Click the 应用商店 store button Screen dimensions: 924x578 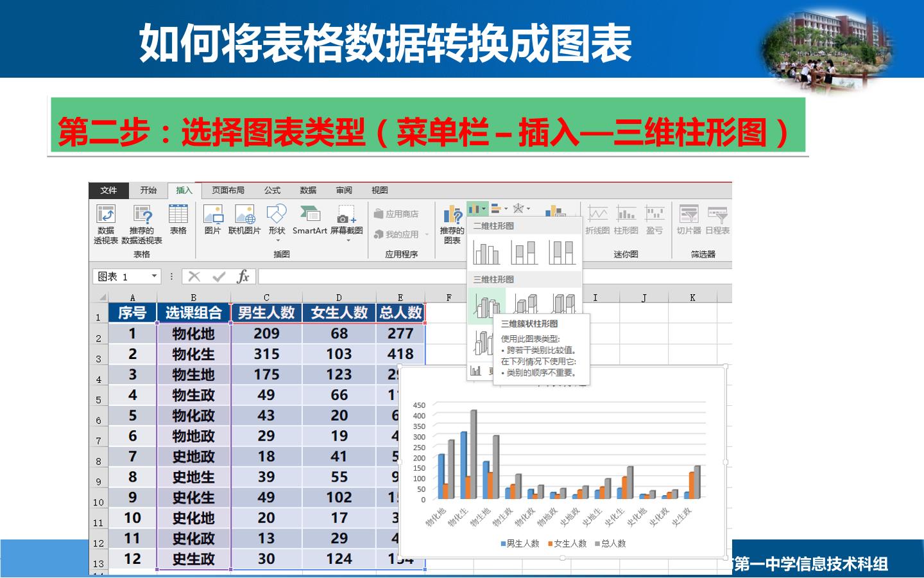click(x=396, y=214)
